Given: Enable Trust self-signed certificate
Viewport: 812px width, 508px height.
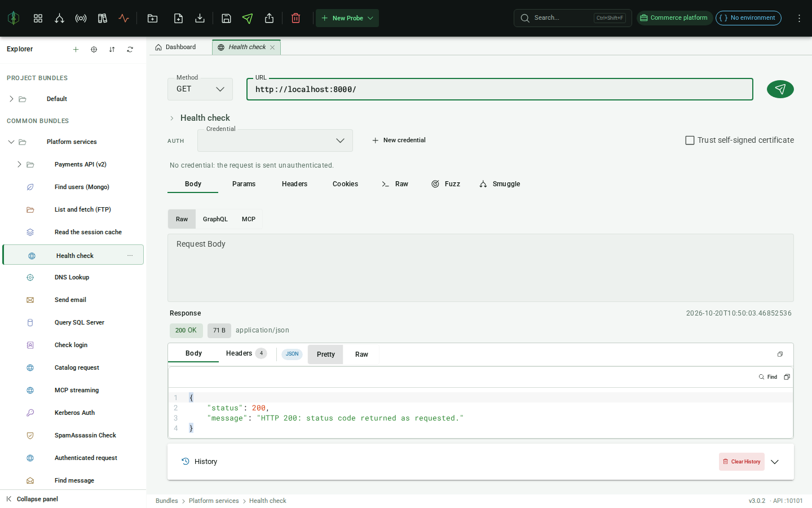Looking at the screenshot, I should tap(690, 140).
